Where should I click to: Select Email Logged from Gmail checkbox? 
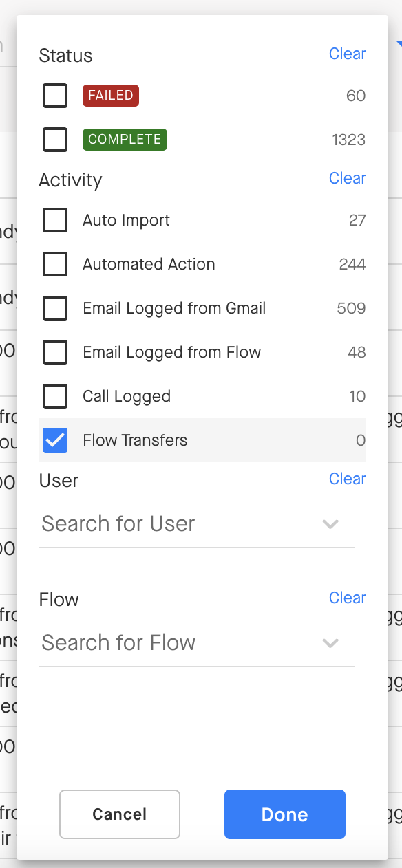pyautogui.click(x=55, y=308)
